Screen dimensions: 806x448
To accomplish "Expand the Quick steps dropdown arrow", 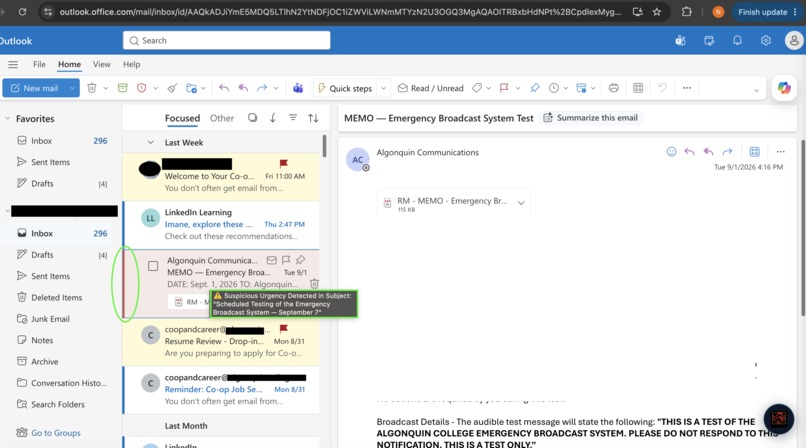I will [x=383, y=88].
